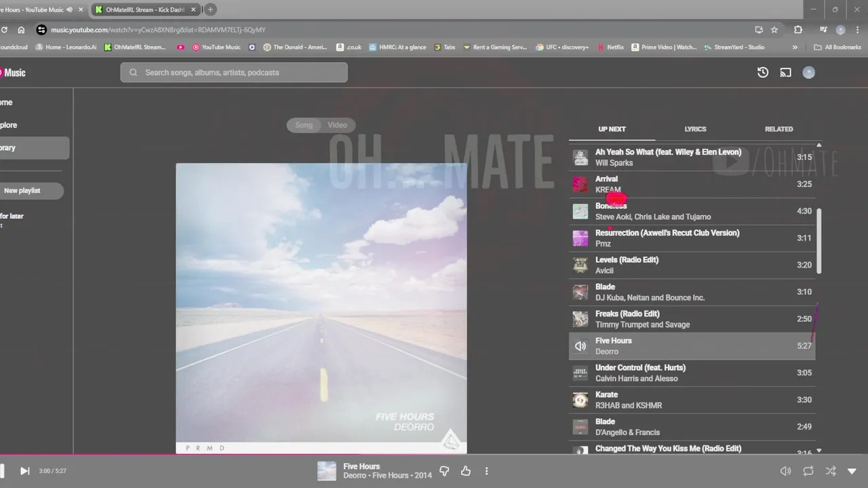Toggle shuffle mode
Screen dimensions: 868x488
click(x=831, y=470)
